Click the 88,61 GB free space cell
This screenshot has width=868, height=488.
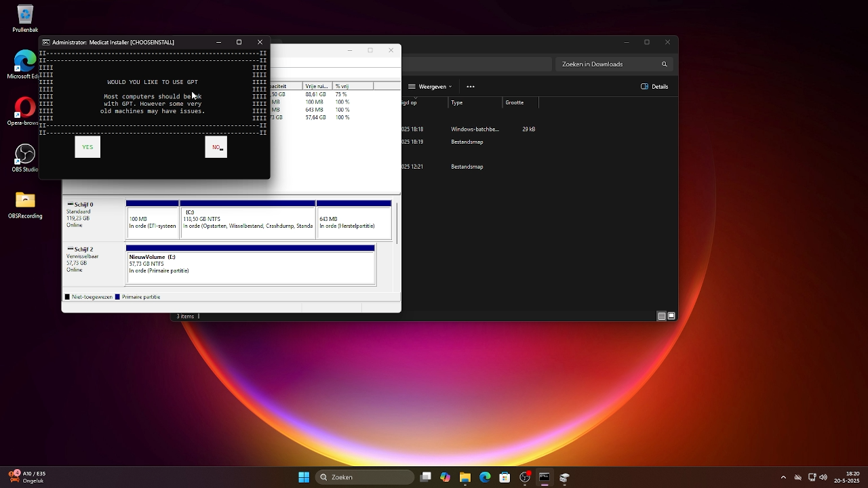coord(315,94)
